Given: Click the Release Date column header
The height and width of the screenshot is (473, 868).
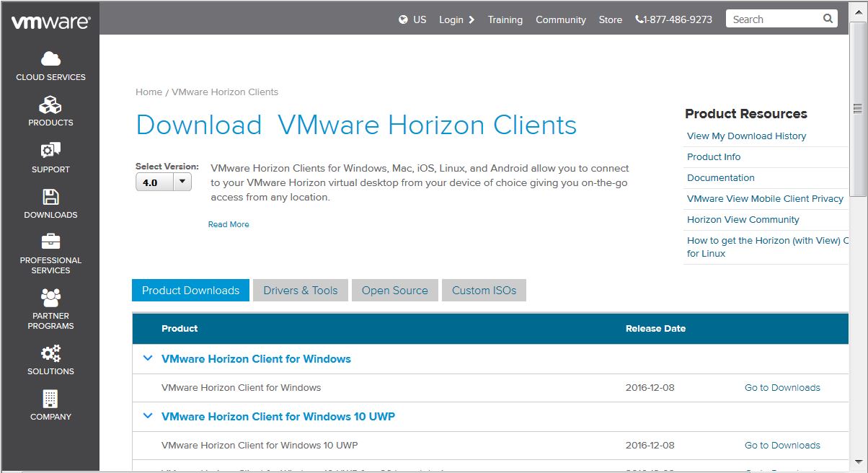Looking at the screenshot, I should (x=655, y=328).
